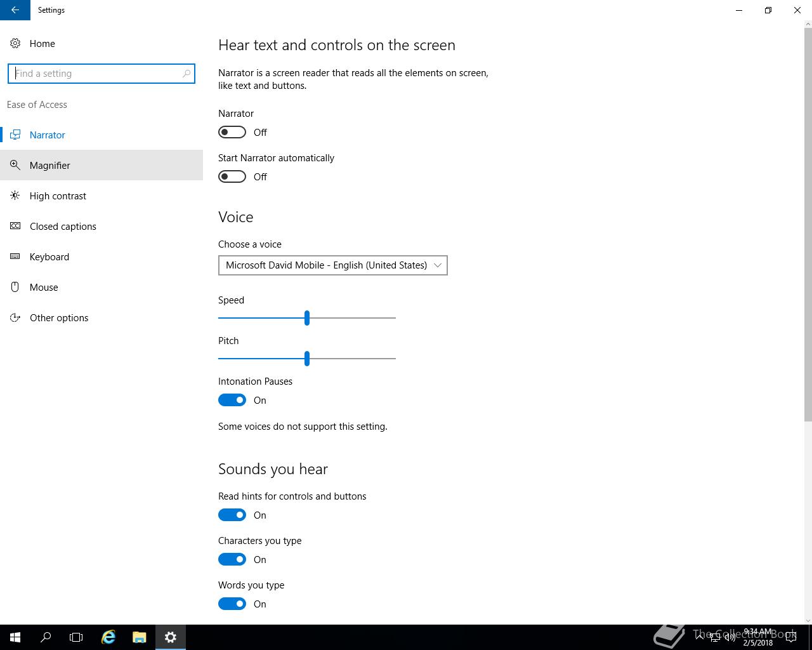The height and width of the screenshot is (650, 812).
Task: Click the vertical scrollbar of settings page
Action: coord(808,224)
